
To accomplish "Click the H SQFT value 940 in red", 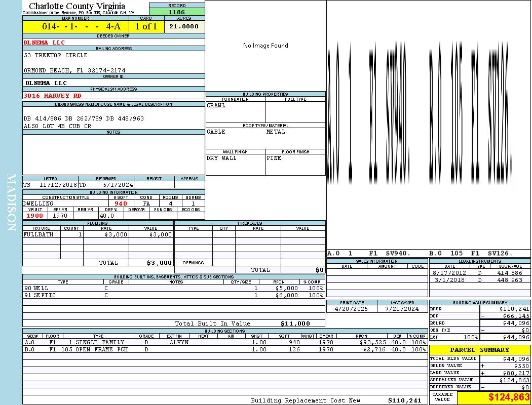I will (x=121, y=204).
